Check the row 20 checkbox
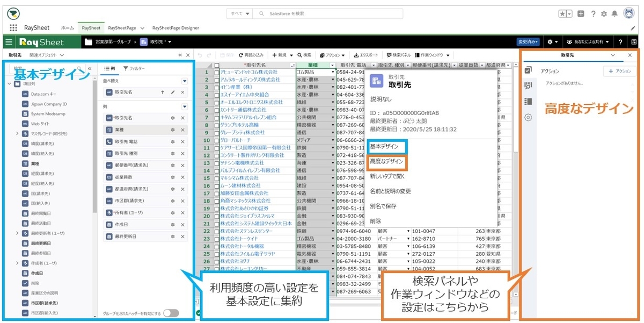 click(x=217, y=216)
